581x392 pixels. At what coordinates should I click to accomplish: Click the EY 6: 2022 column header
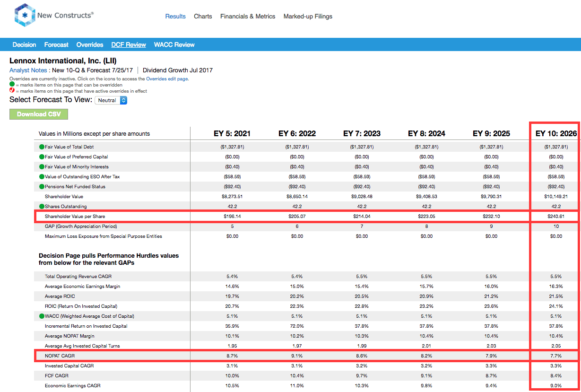pyautogui.click(x=297, y=134)
